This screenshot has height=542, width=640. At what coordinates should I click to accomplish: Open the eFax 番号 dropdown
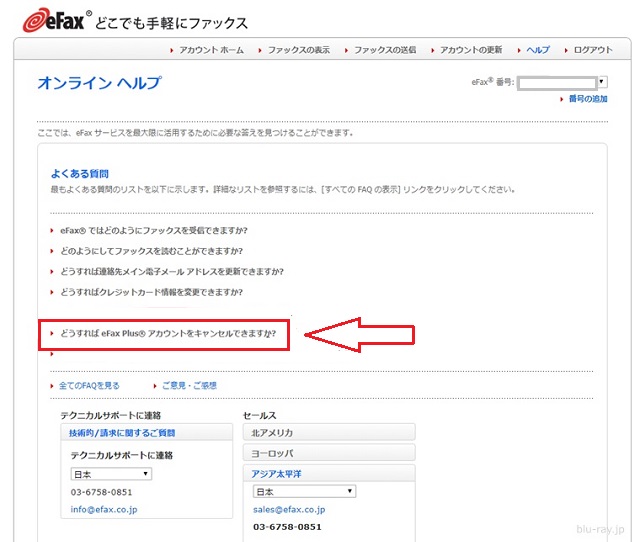tap(562, 82)
